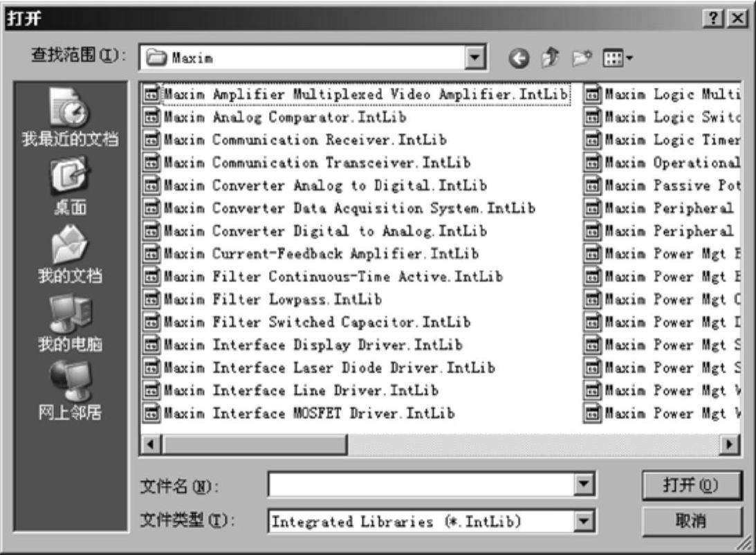Select Maxim Interface Laser Diode Driver.IntLib
The image size is (756, 555).
pyautogui.click(x=320, y=367)
